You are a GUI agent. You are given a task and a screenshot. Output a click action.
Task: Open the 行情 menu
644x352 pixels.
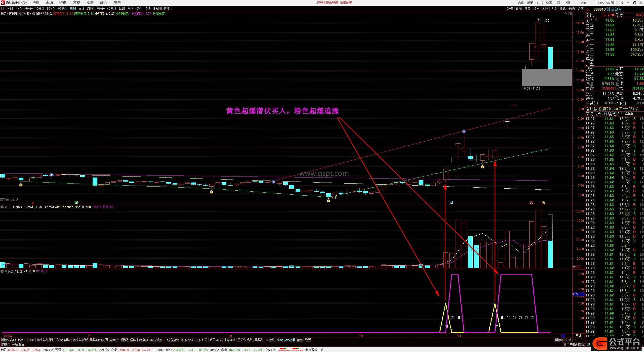36,3
